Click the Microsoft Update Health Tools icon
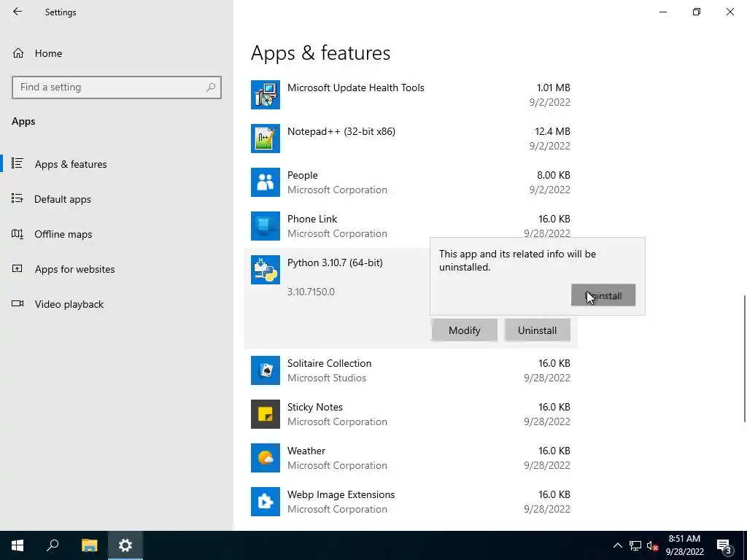The image size is (747, 560). click(266, 95)
